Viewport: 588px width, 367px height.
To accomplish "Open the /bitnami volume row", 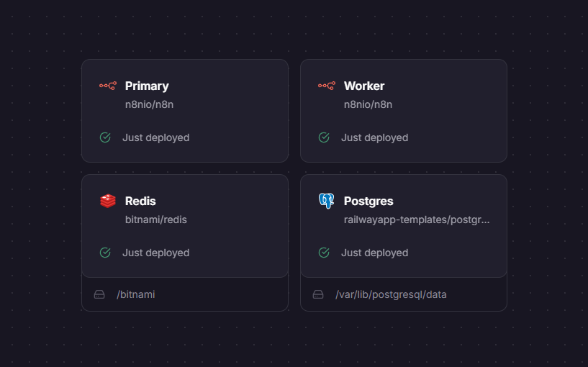I will coord(185,294).
